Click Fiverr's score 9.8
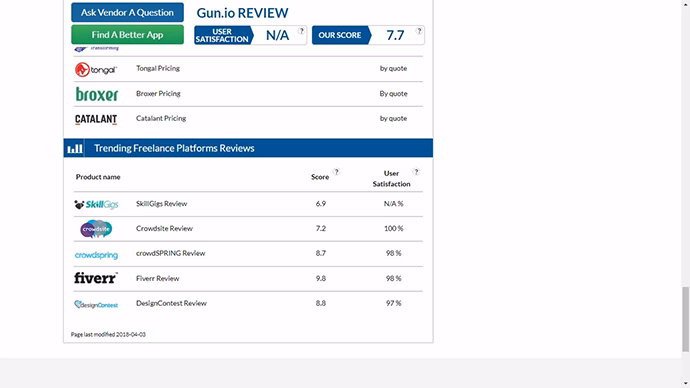The height and width of the screenshot is (388, 690). coord(321,278)
